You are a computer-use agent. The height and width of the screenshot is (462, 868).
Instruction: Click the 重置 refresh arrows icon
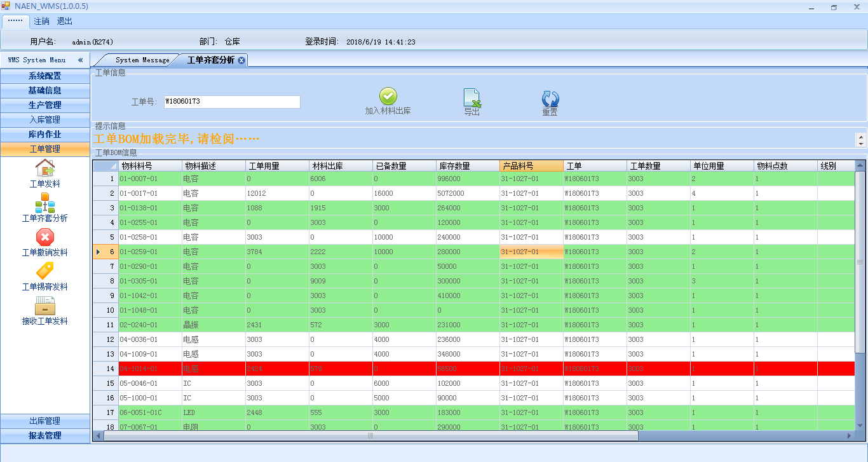(550, 99)
